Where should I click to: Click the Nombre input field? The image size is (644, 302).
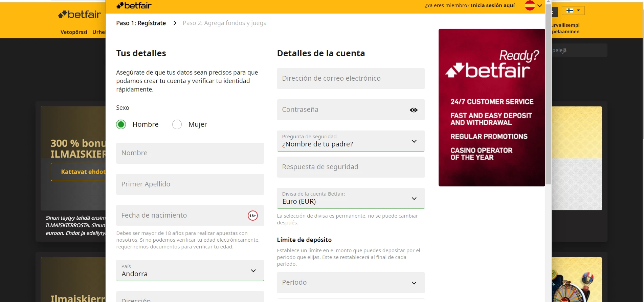point(190,153)
